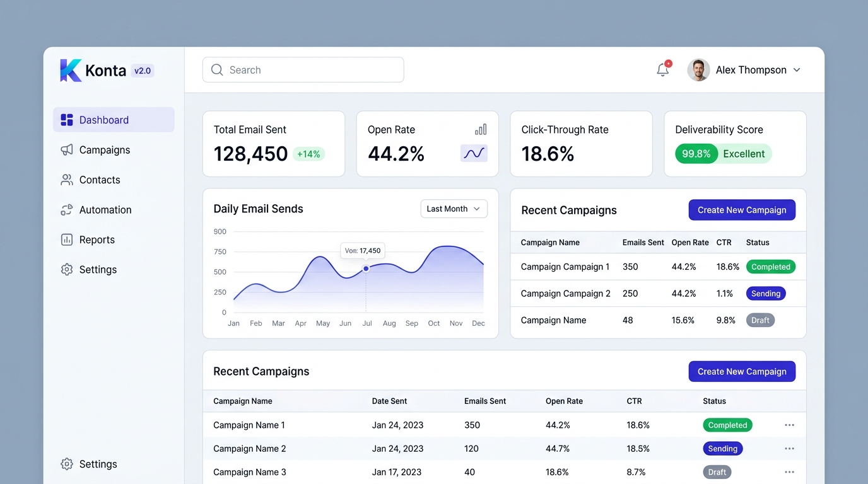868x484 pixels.
Task: Click the "15.6%" open rate cell
Action: [683, 320]
